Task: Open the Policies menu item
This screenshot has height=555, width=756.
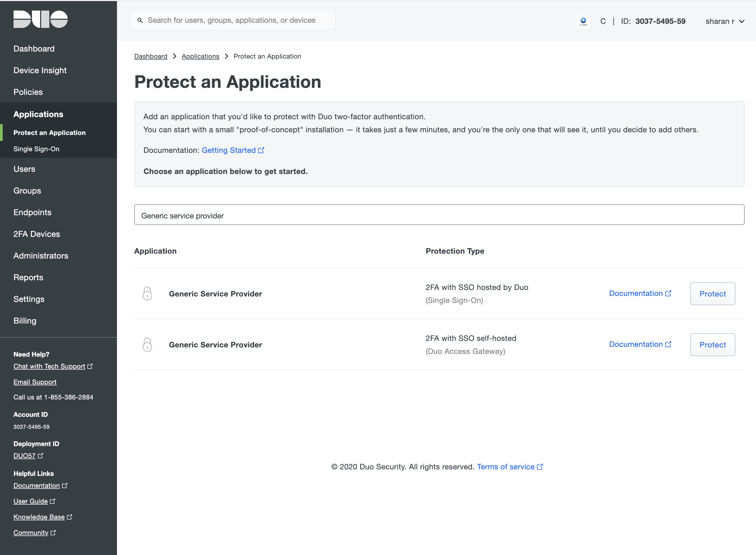Action: click(28, 92)
